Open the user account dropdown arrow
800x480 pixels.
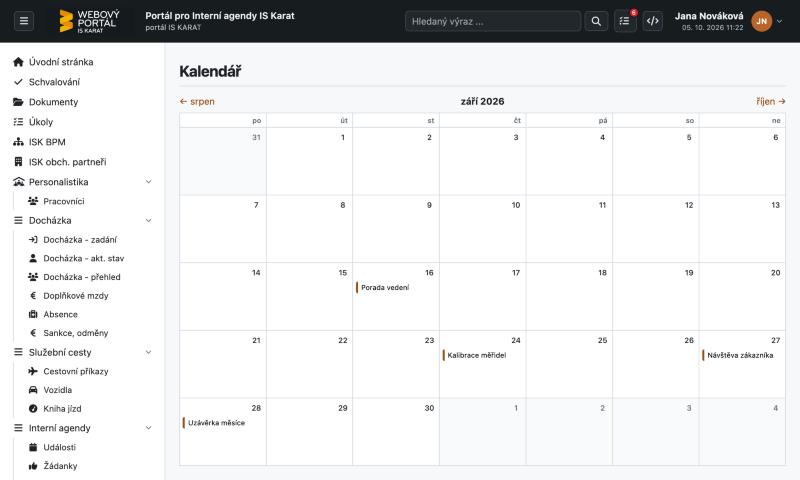[779, 21]
